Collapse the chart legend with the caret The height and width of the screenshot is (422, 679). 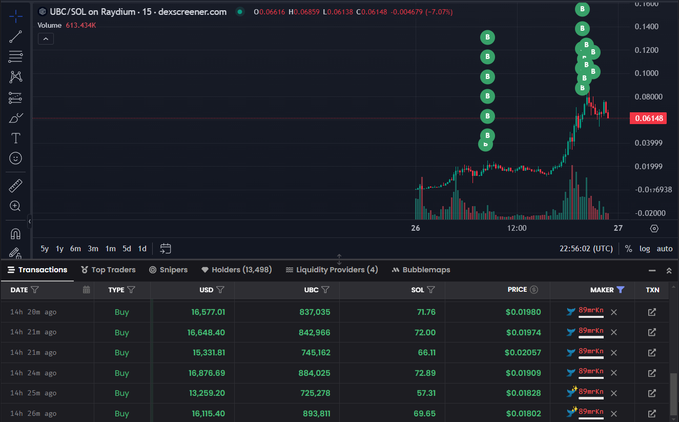click(45, 39)
